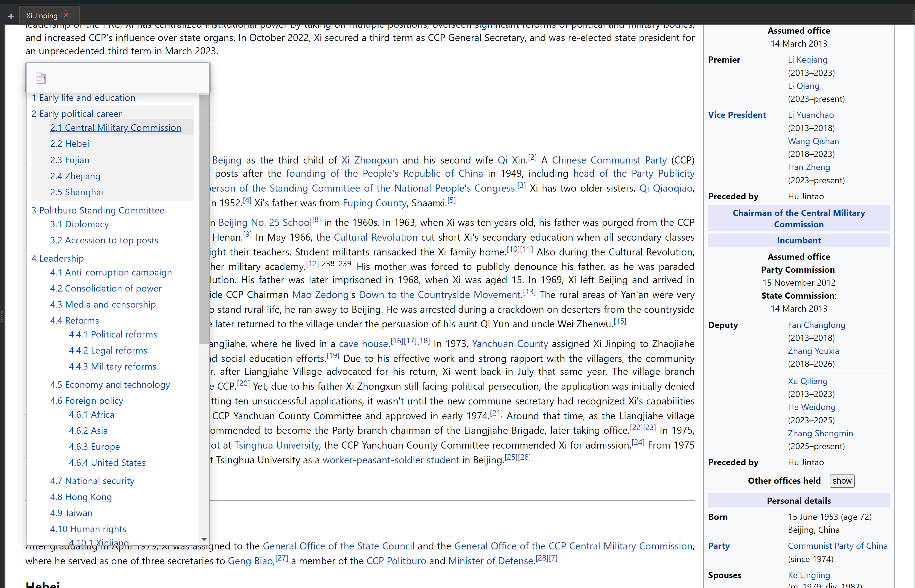Go to 4.6 Foreign policy section
The height and width of the screenshot is (588, 915).
86,400
